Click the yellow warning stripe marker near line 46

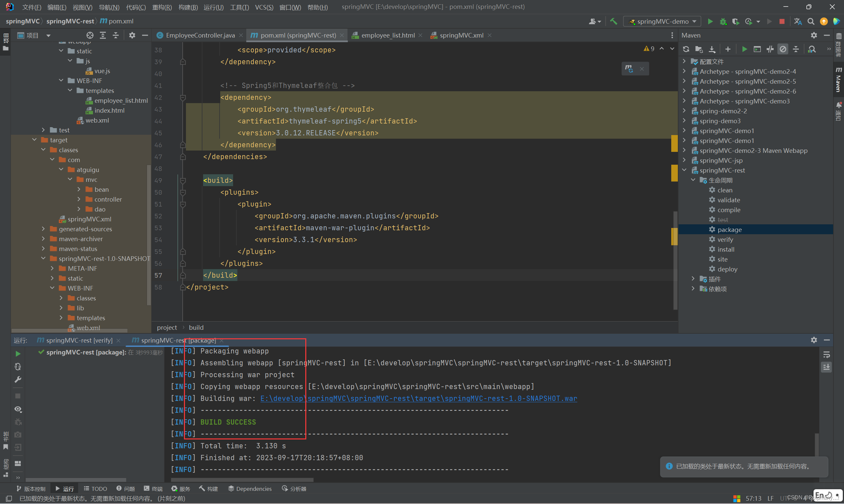675,143
